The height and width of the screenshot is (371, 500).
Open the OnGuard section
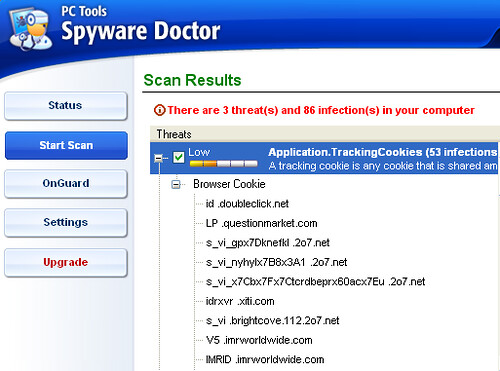[x=66, y=184]
